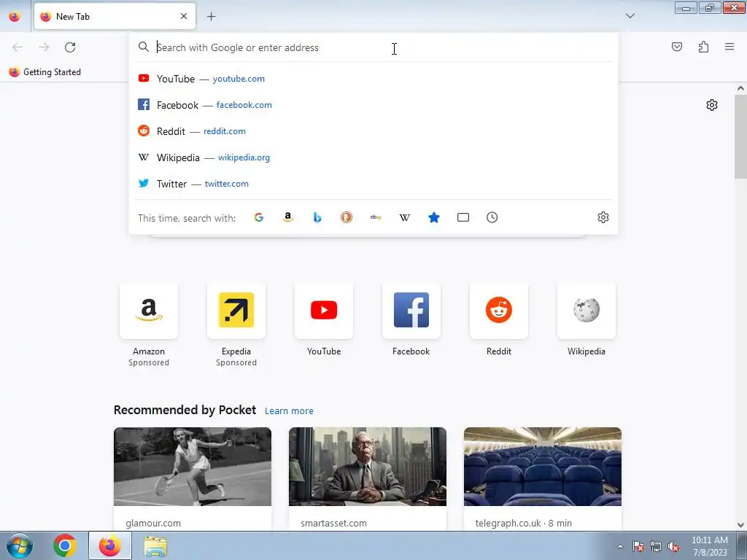Open search settings gear in dropdown
Screen dimensions: 747x560
coord(603,217)
